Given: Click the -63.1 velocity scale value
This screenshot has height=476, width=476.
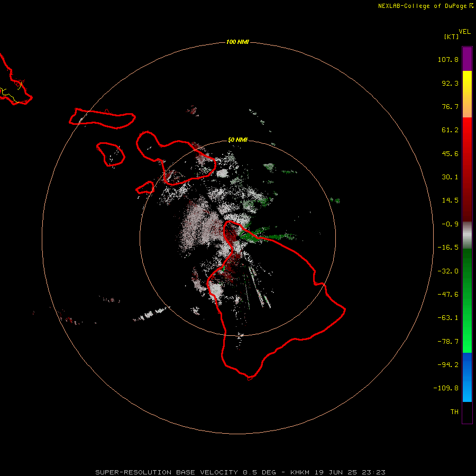Looking at the screenshot, I should 448,318.
